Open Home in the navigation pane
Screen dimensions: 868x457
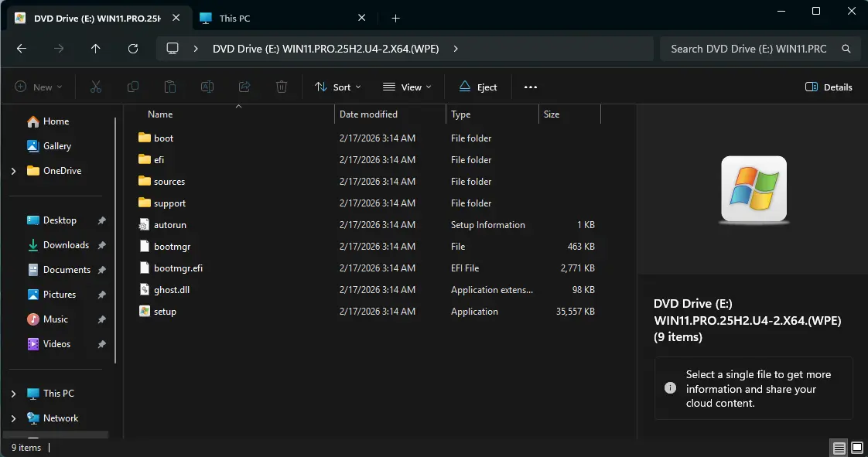[56, 121]
